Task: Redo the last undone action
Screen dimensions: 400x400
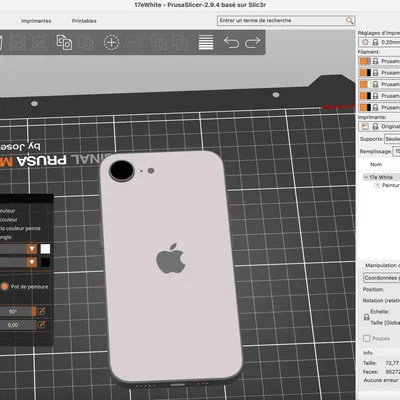Action: pos(252,42)
